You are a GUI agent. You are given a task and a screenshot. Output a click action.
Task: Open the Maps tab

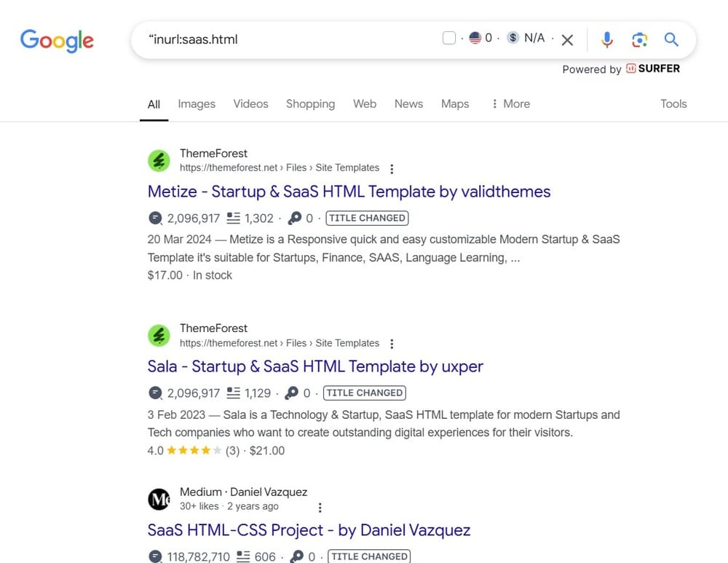(455, 103)
